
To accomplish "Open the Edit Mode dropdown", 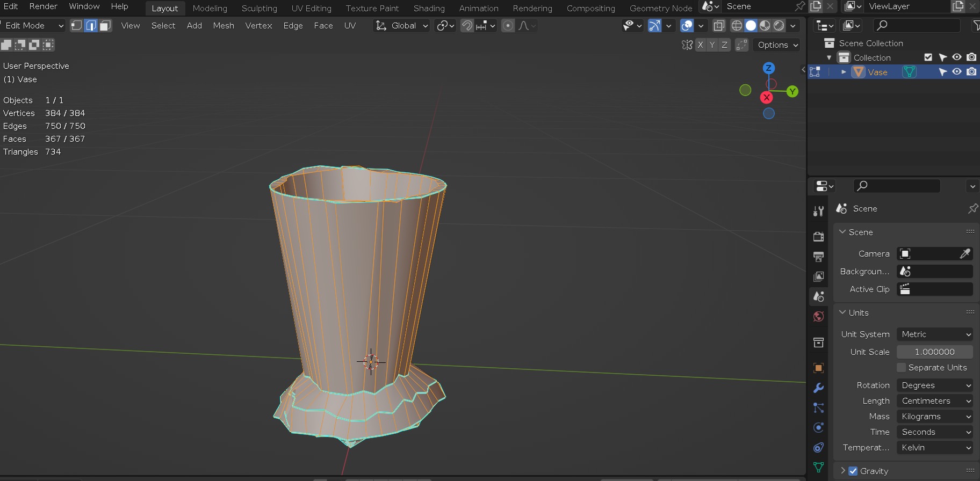I will coord(32,26).
